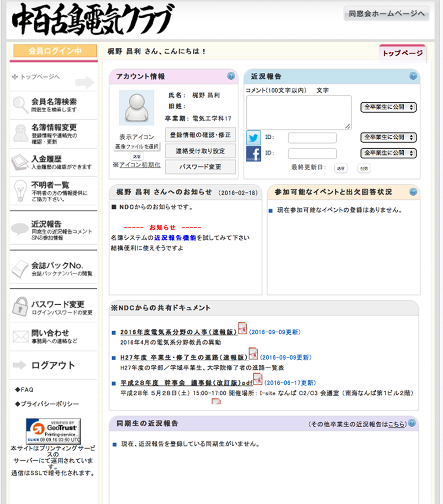This screenshot has height=504, width=443.
Task: Follow the 近況報告機能 link in notice
Action: (175, 238)
